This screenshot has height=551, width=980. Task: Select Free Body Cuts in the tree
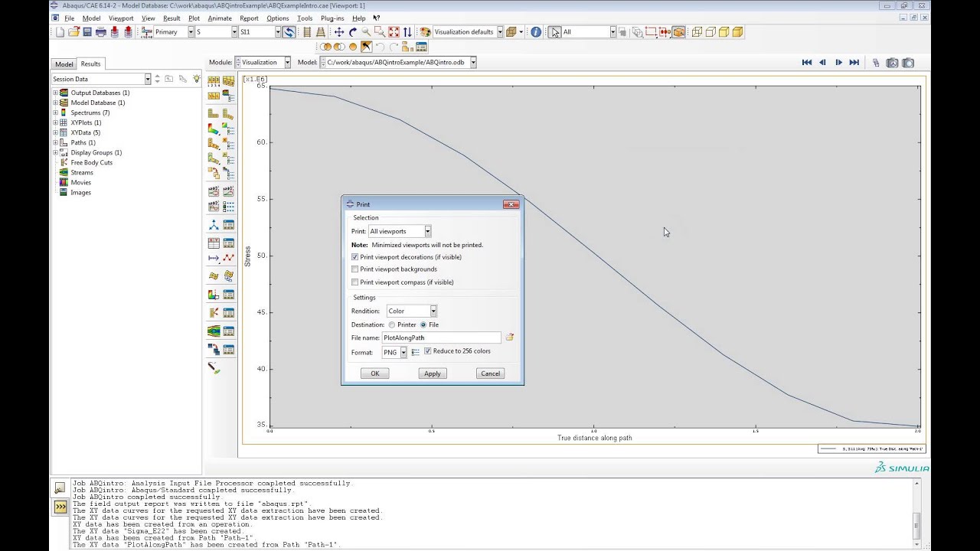click(92, 162)
